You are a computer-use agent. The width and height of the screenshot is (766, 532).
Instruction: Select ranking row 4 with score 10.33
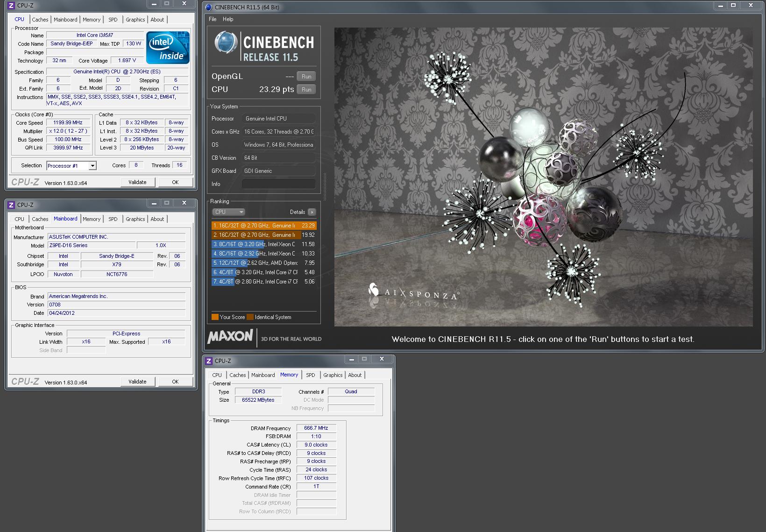[x=264, y=254]
